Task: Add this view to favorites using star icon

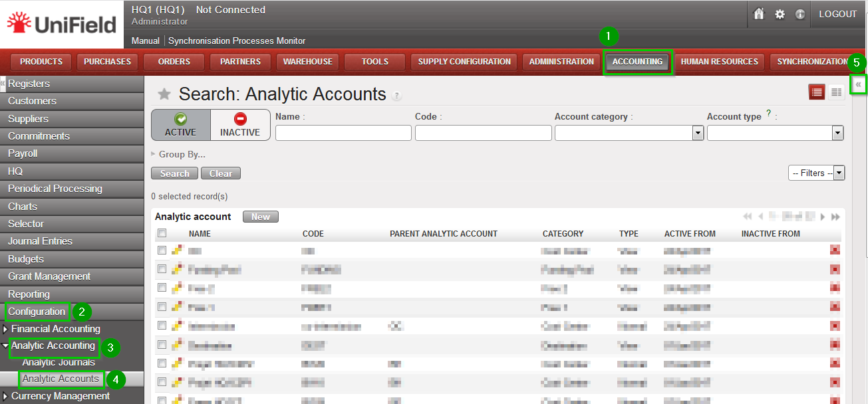Action: pos(164,94)
